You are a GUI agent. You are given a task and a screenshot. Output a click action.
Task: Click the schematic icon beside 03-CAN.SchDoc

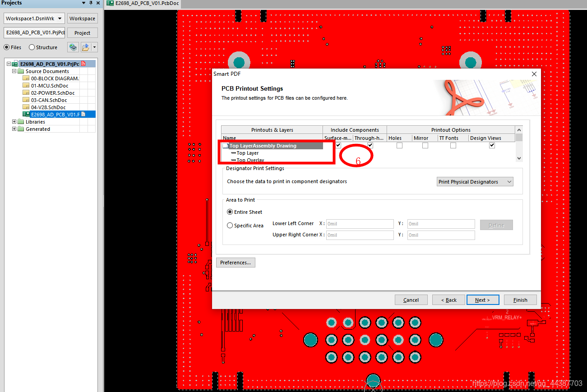26,100
